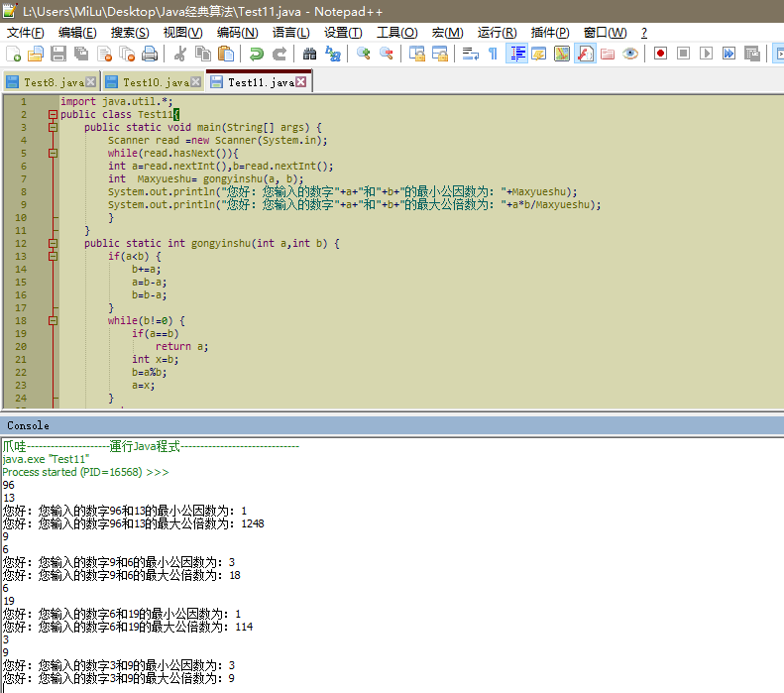Open the 运行(R) menu
Screen dimensions: 784x693
(497, 33)
